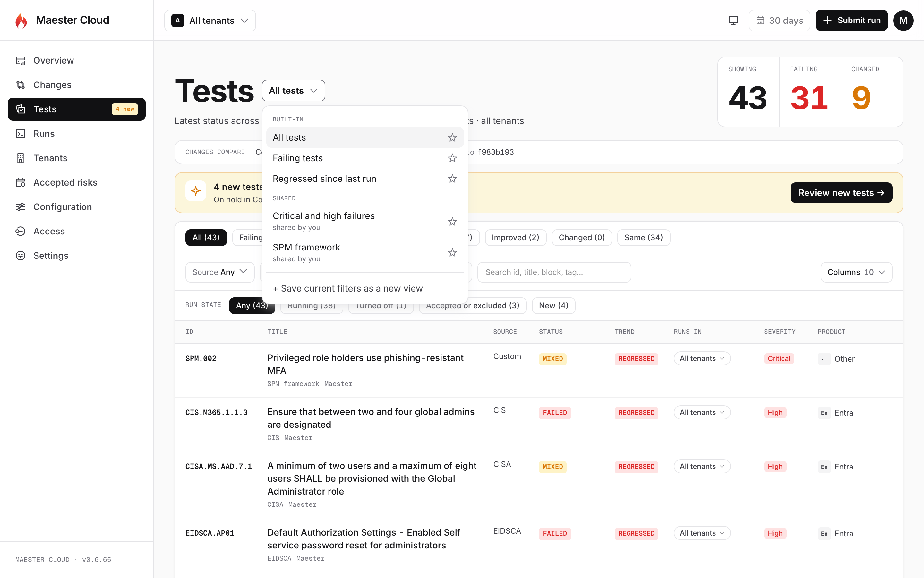The image size is (924, 578).
Task: Open the M user avatar menu
Action: [903, 20]
